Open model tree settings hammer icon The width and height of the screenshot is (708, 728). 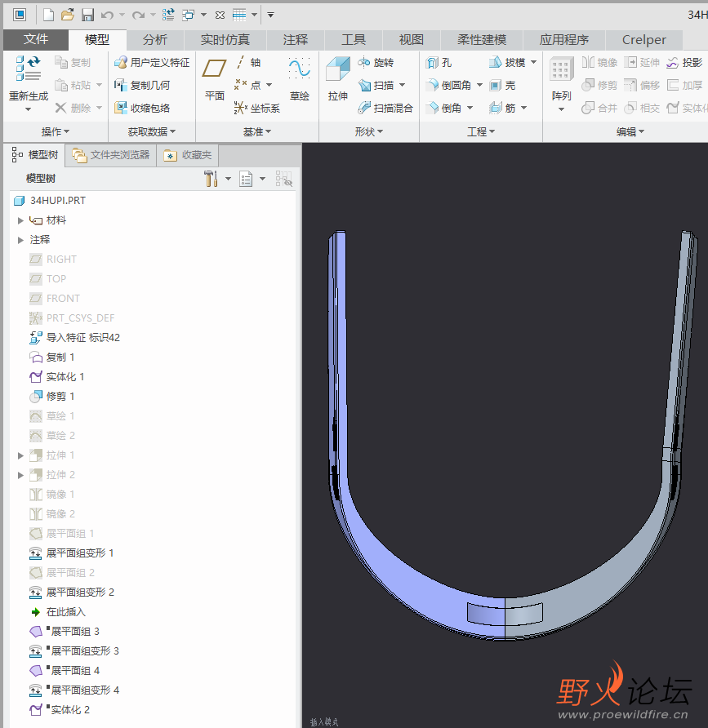(x=211, y=178)
